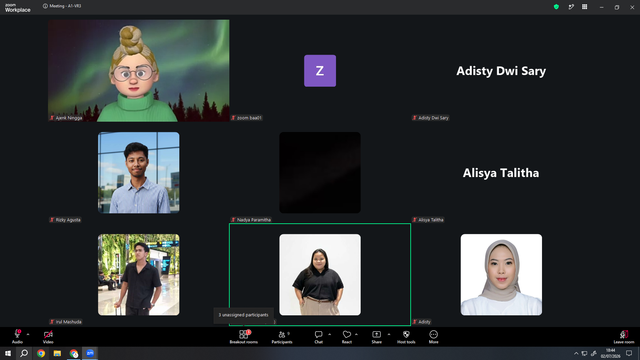This screenshot has height=360, width=640.
Task: Click the Adisty Dwi Sary small name label
Action: (x=431, y=118)
